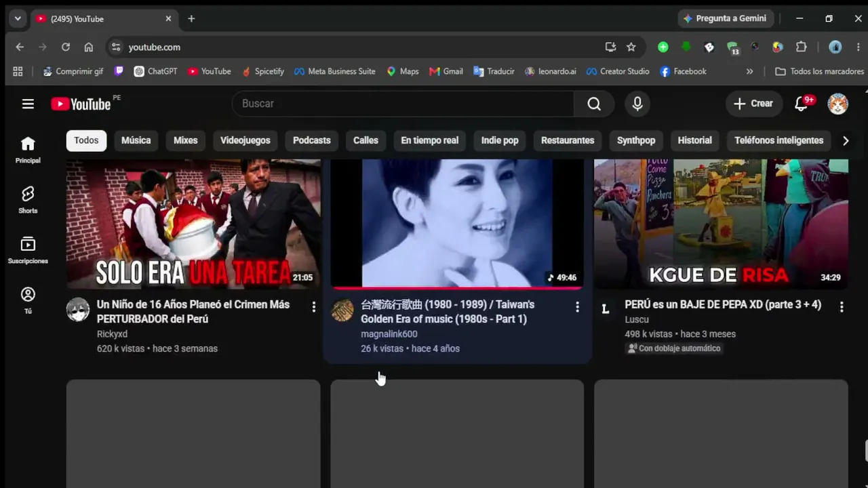Select the Mixes chip
Screen dimensions: 868x488
185,140
